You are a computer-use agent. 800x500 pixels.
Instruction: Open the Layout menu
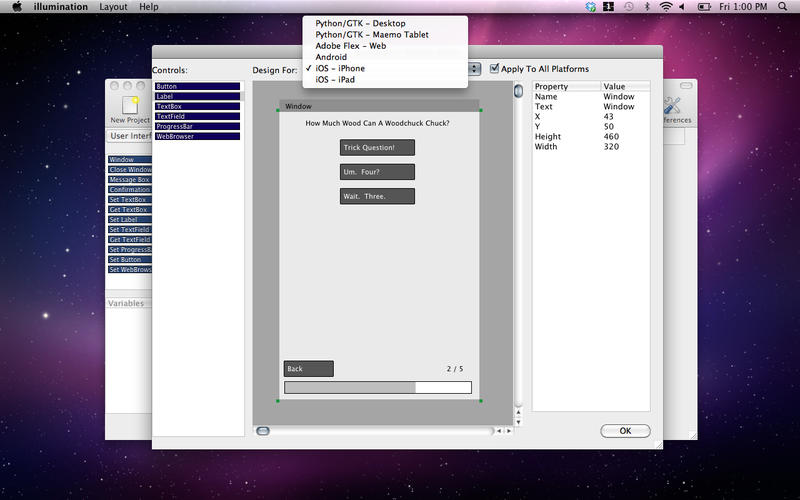[x=113, y=7]
